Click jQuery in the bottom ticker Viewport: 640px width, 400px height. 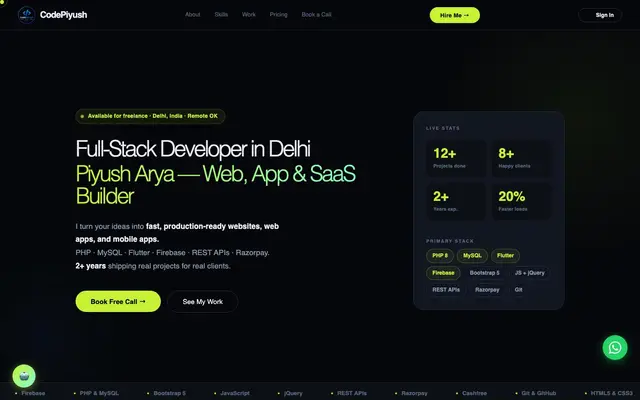coord(293,393)
